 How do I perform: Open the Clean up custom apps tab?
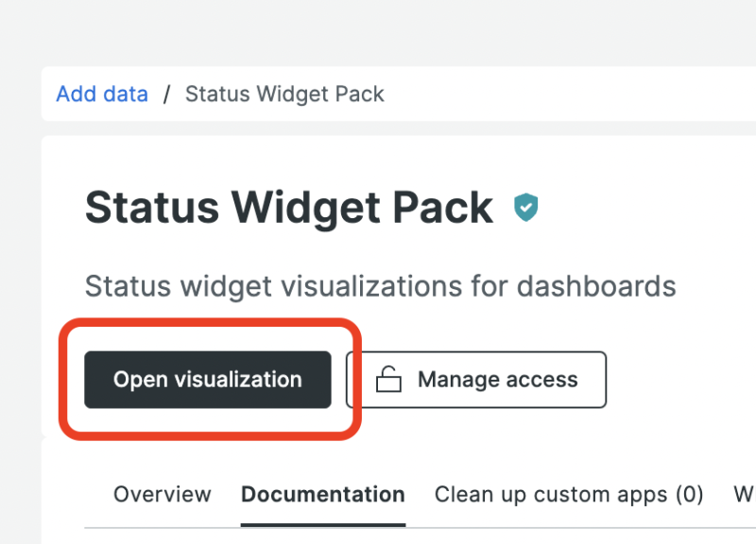(568, 494)
